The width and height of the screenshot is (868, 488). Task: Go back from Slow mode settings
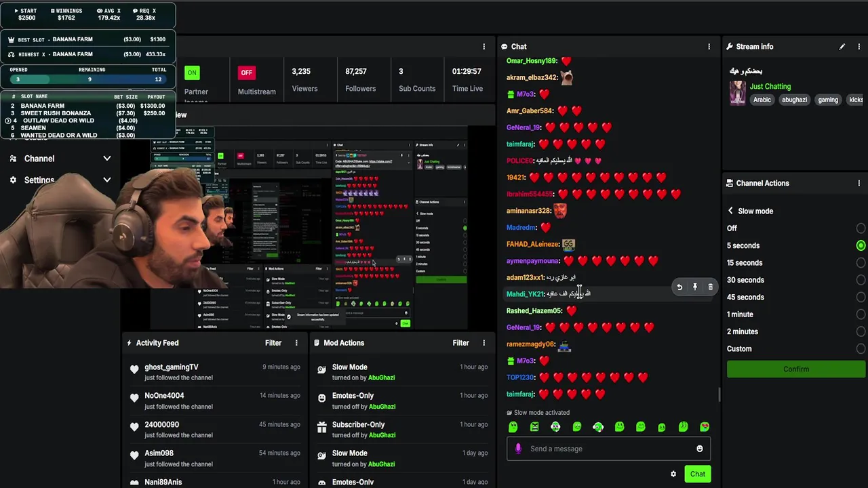730,211
